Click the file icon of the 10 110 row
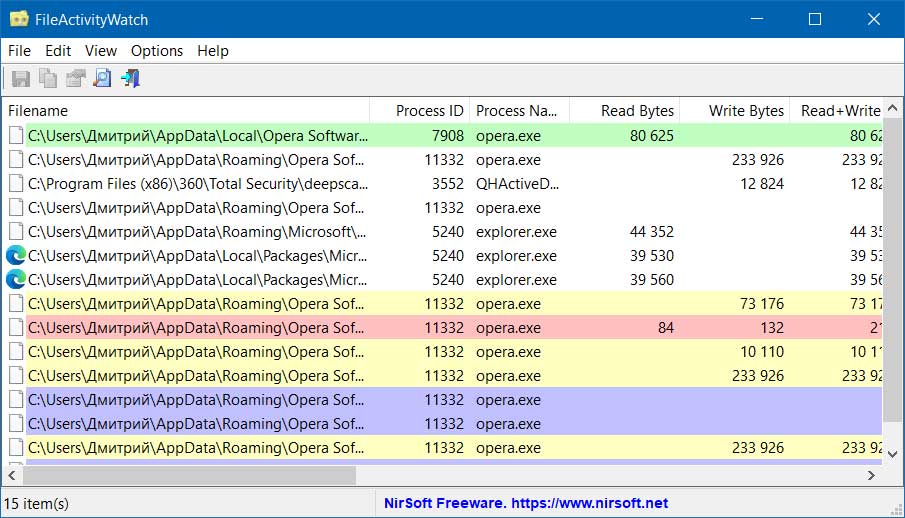 17,352
